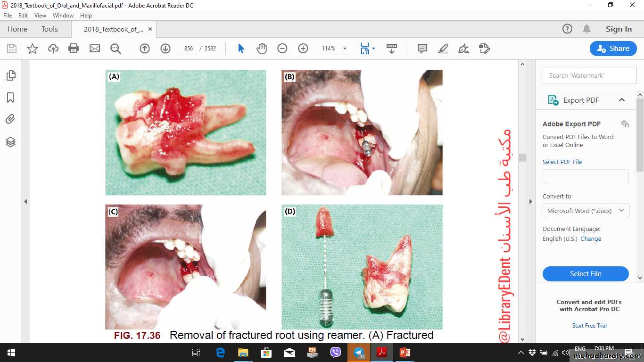This screenshot has width=644, height=362.
Task: Go to previous page arrow
Action: coord(145,49)
